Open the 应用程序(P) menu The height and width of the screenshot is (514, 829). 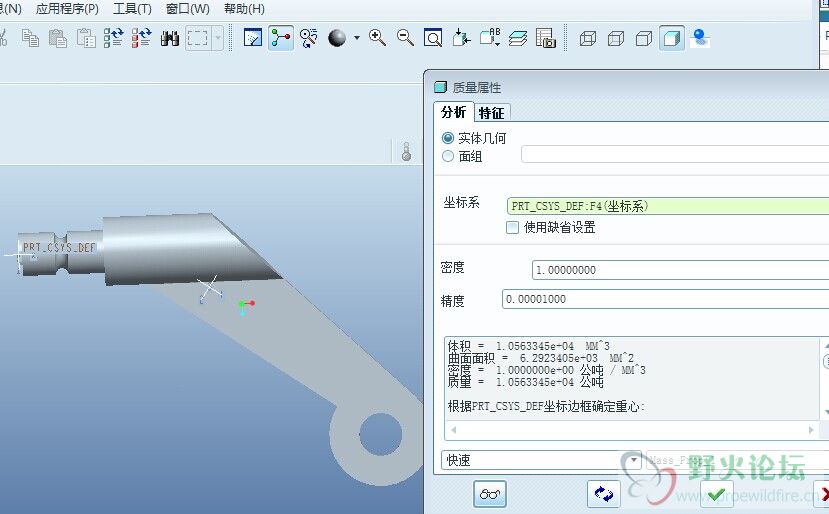click(x=67, y=9)
